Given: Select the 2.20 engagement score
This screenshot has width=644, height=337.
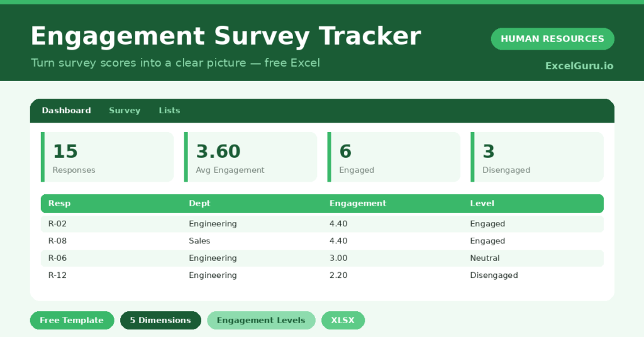Looking at the screenshot, I should [x=338, y=275].
